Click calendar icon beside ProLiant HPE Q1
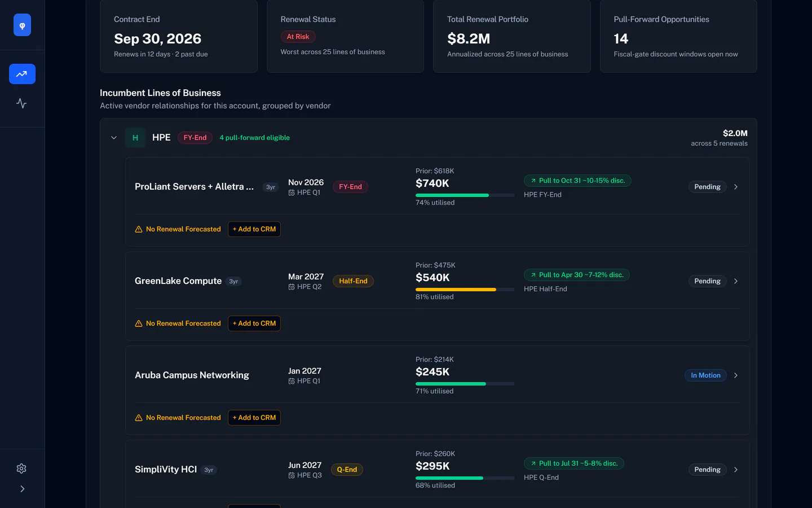 (292, 193)
